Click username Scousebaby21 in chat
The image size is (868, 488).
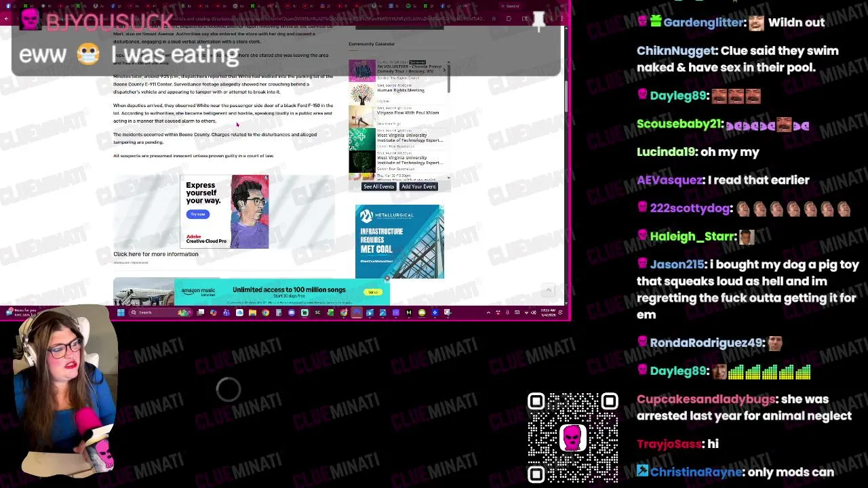(679, 124)
